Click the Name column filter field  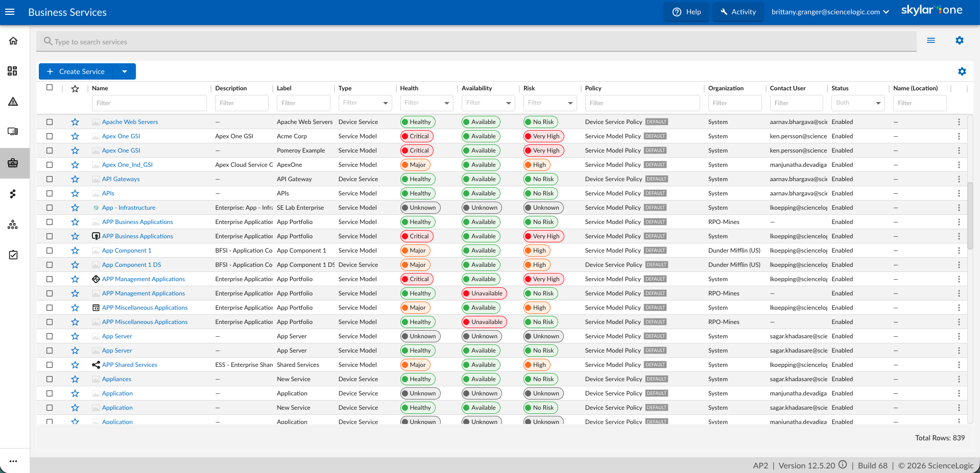pos(149,103)
